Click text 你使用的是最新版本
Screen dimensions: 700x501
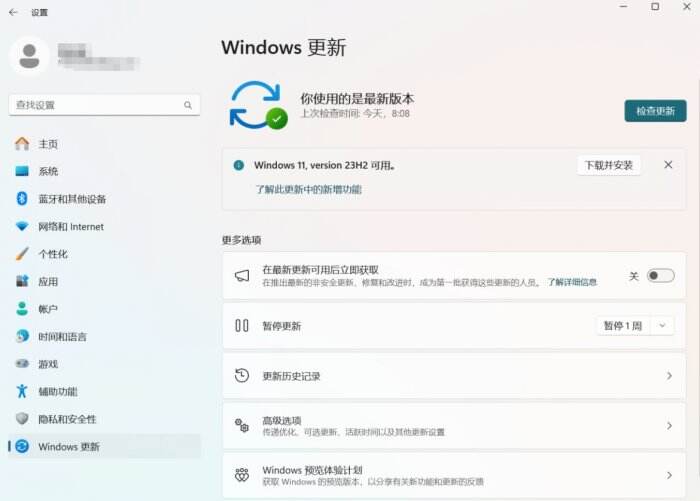tap(357, 98)
